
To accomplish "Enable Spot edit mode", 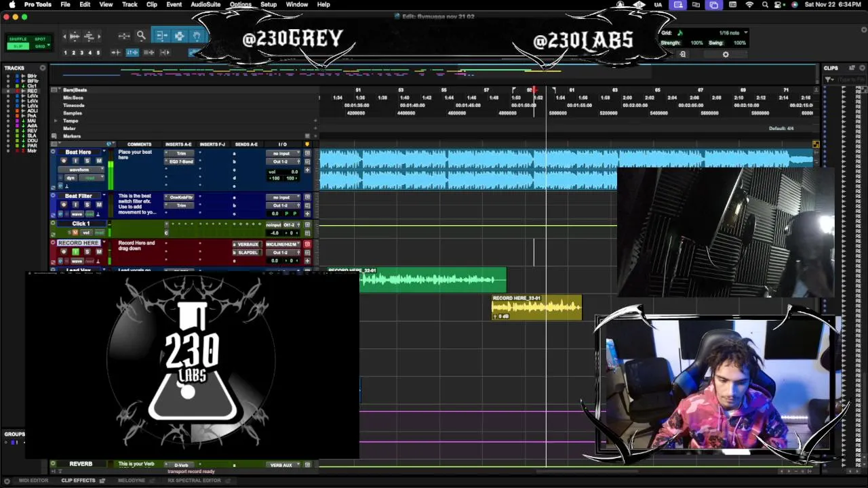I will 40,39.
